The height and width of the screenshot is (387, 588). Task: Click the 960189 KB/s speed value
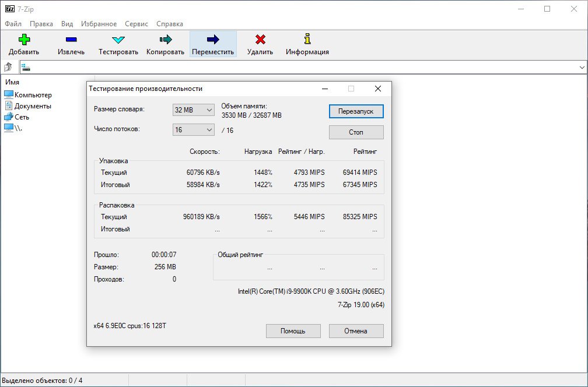coord(201,217)
